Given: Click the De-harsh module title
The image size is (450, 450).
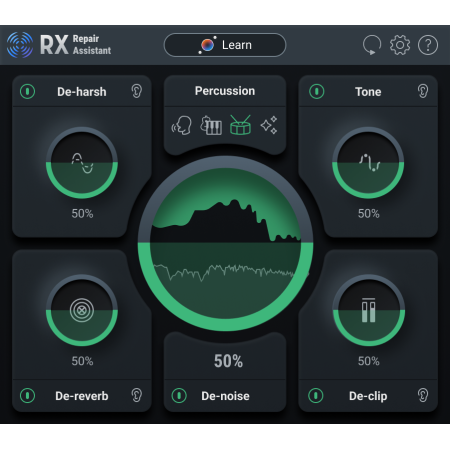Looking at the screenshot, I should click(x=82, y=92).
